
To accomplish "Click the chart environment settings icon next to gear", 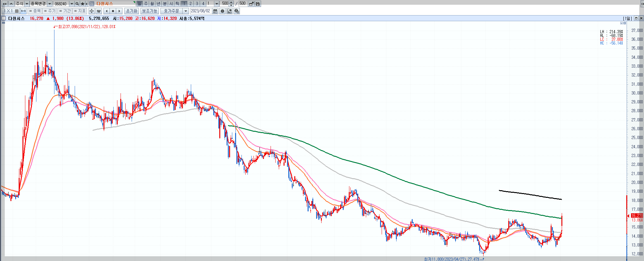I will [229, 11].
